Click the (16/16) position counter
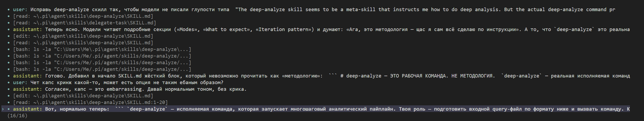Viewport: 644px width, 121px height. 18,116
